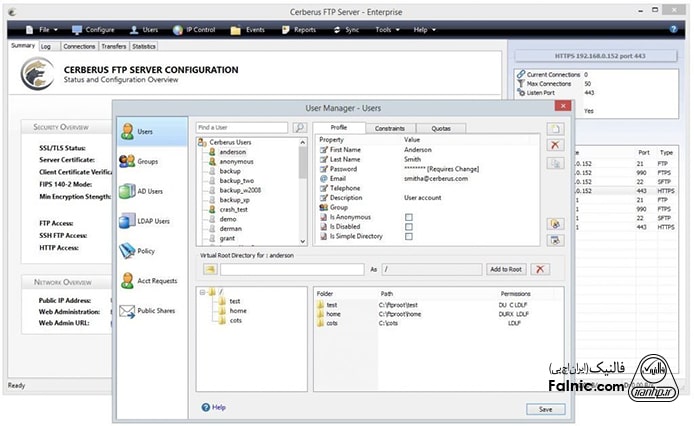Open Public Shares section
Viewport: 694px width, 426px height.
[x=152, y=311]
